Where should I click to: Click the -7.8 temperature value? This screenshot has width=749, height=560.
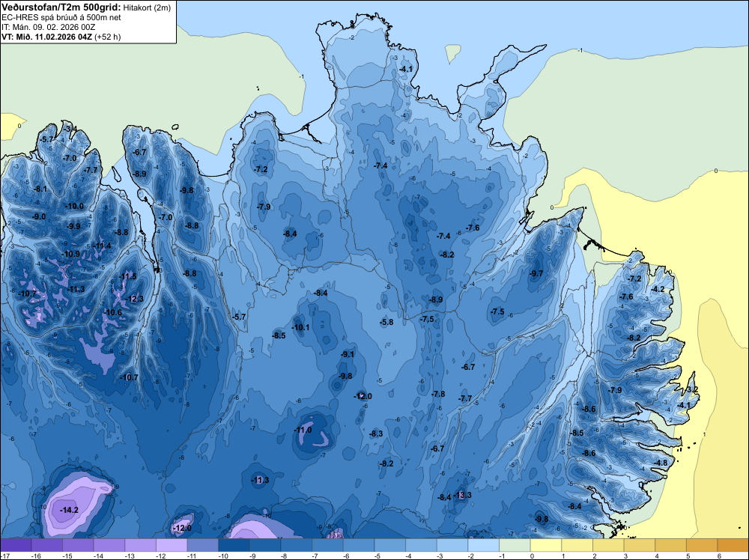(438, 394)
